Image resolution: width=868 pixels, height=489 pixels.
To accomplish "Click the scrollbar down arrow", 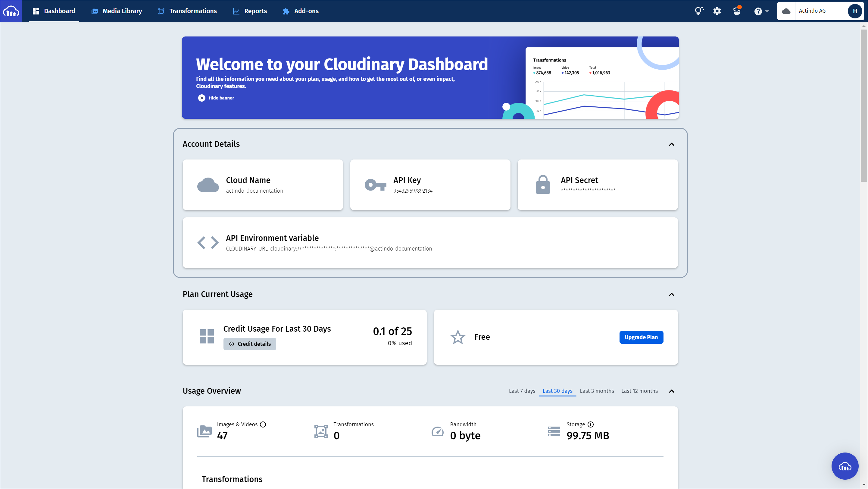I will pyautogui.click(x=864, y=485).
